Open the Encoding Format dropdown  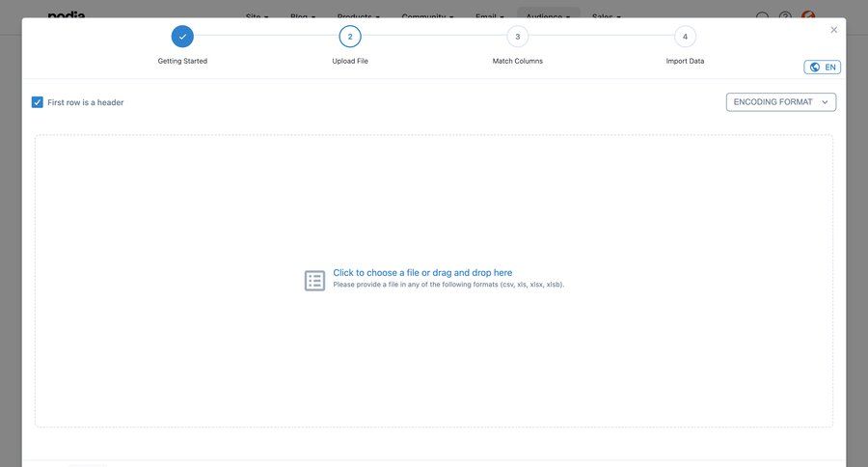[780, 102]
